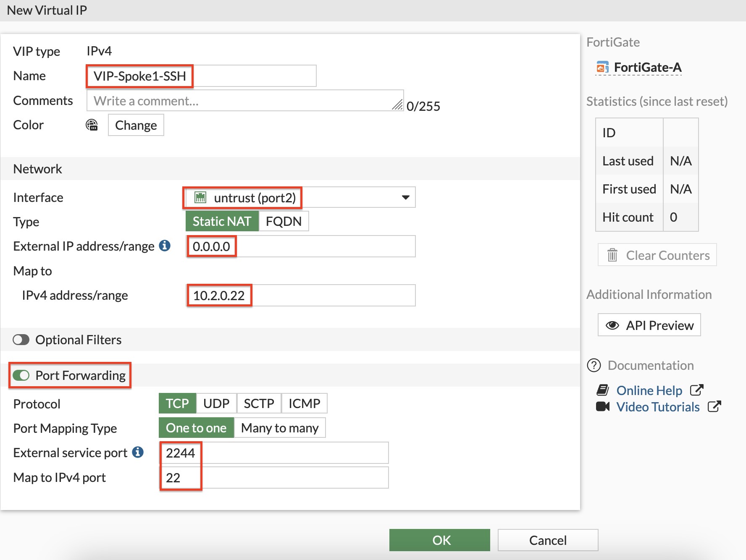Image resolution: width=746 pixels, height=560 pixels.
Task: Click the globe color icon next to Color
Action: pos(92,125)
